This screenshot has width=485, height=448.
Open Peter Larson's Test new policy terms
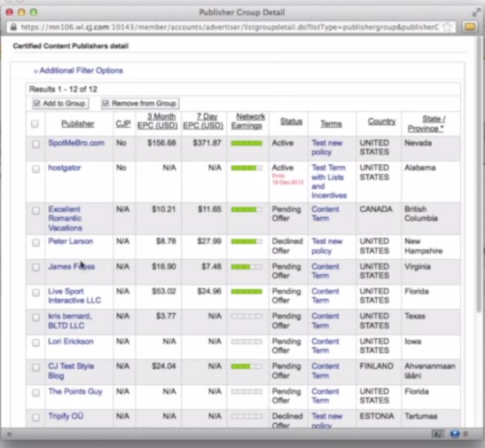pos(327,246)
